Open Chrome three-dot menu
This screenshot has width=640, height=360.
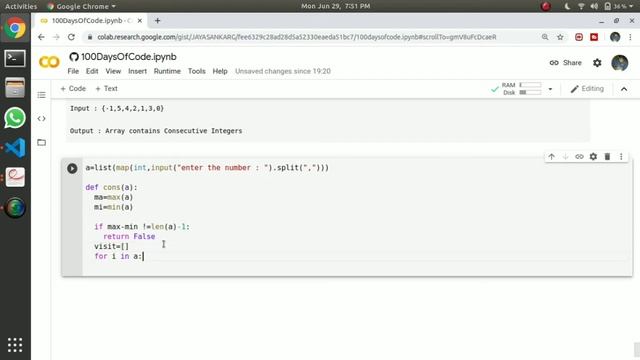point(630,37)
